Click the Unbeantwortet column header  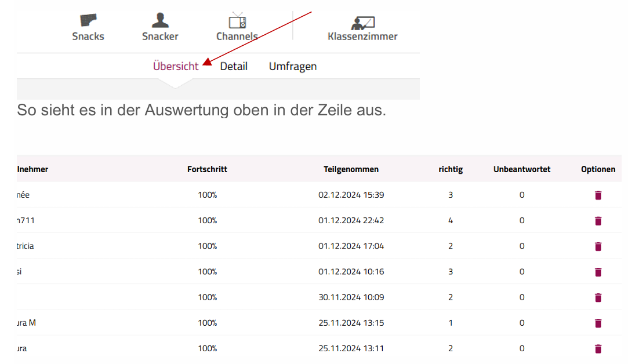(x=522, y=169)
